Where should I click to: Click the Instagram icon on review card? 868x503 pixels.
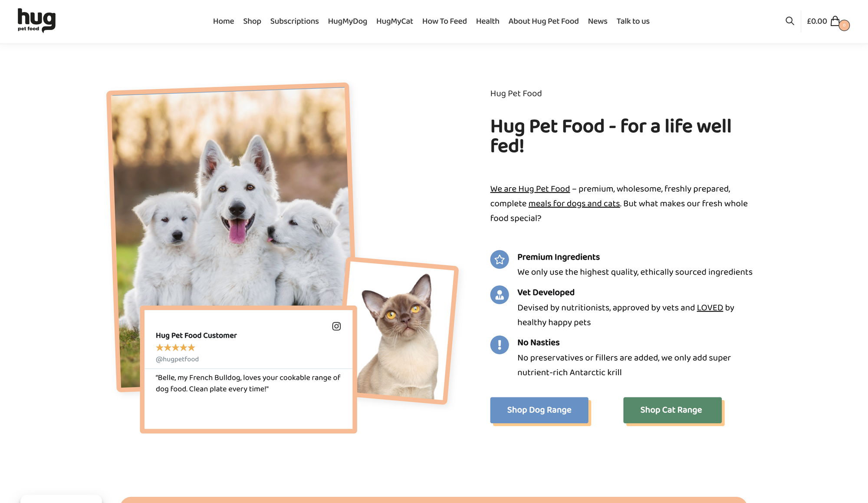[336, 326]
